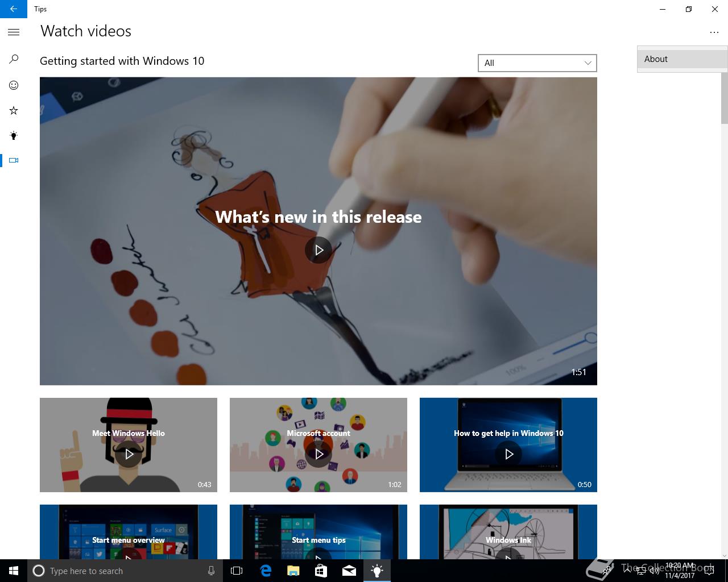
Task: Focus the Type here to search box
Action: pos(125,571)
